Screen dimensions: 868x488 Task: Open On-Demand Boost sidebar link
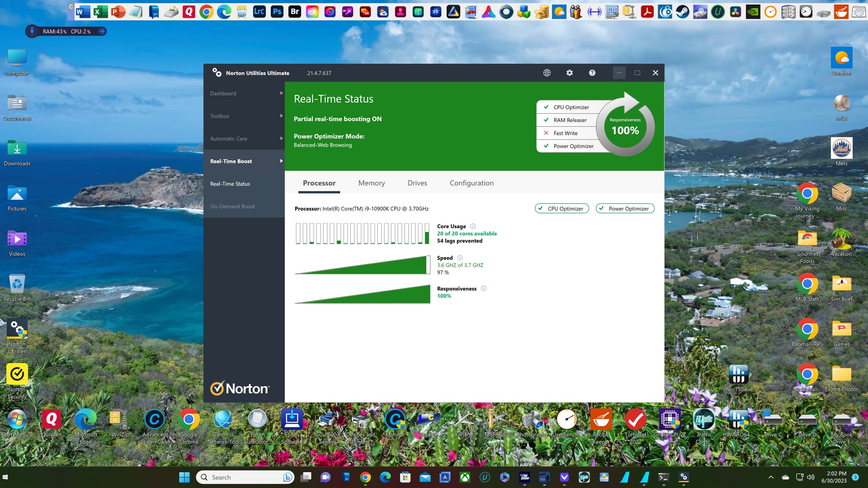232,206
